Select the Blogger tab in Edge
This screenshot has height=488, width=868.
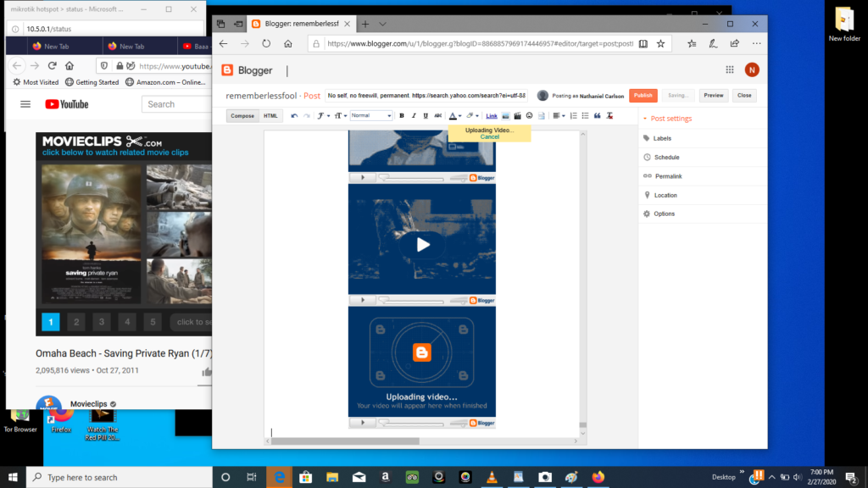pos(301,24)
